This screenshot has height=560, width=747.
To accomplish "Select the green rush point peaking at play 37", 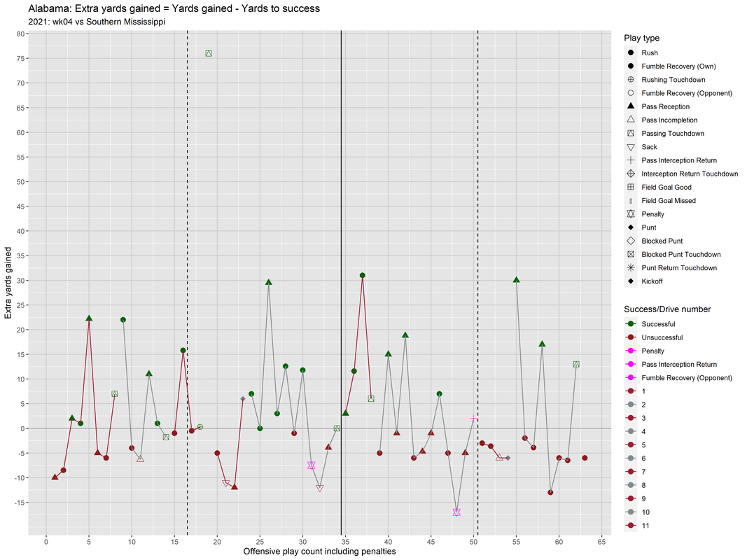I will tap(363, 275).
